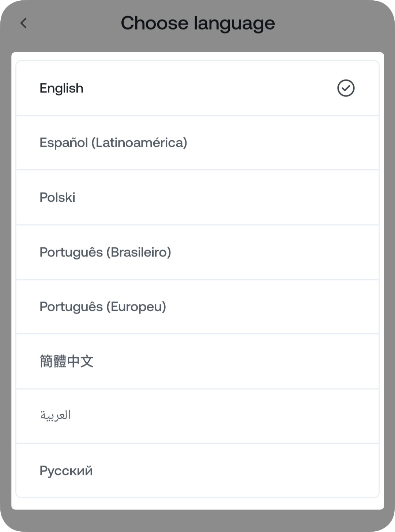The height and width of the screenshot is (532, 395).
Task: Choose Español (Latinoamérica) option
Action: 113,142
